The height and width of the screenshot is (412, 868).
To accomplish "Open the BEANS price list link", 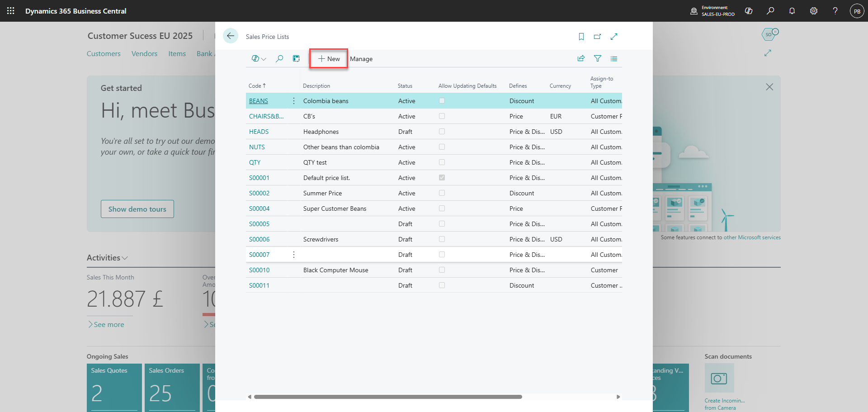I will coord(259,101).
